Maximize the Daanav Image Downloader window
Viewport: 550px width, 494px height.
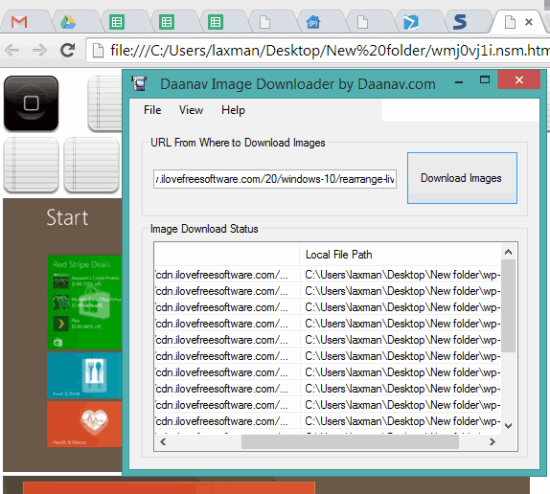pos(485,80)
